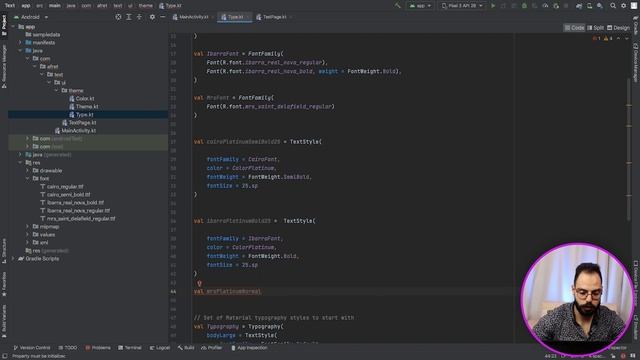Open the Version Control tool window
Screen dimensions: 640x360
point(31,348)
